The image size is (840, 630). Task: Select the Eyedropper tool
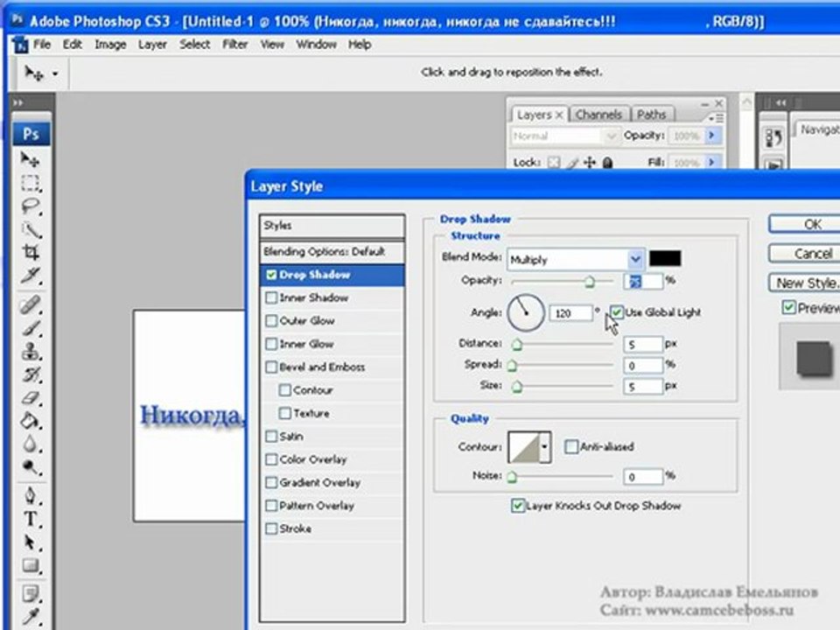pyautogui.click(x=31, y=617)
